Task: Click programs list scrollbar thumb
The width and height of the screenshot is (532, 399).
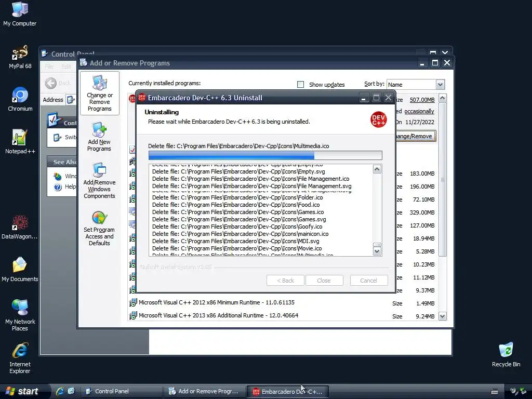Action: (x=443, y=179)
